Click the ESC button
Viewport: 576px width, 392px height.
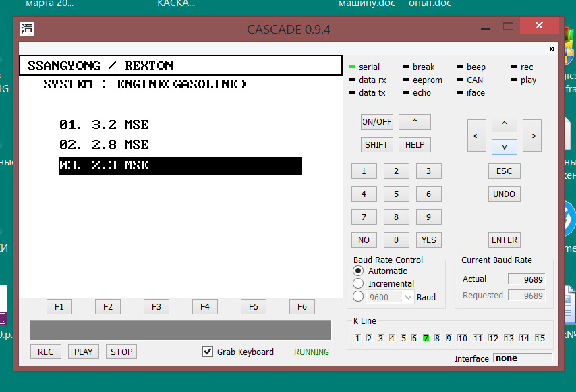pyautogui.click(x=505, y=171)
